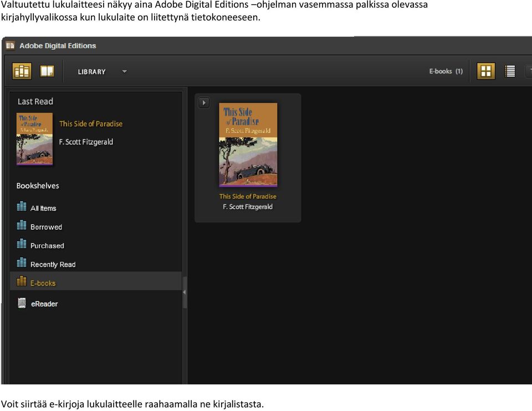
Task: Select list view icon
Action: pos(510,71)
